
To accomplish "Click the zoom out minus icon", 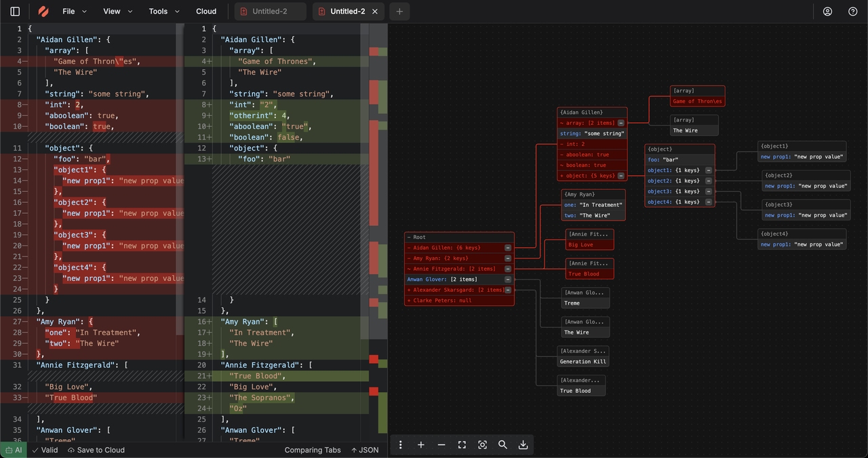I will point(441,444).
